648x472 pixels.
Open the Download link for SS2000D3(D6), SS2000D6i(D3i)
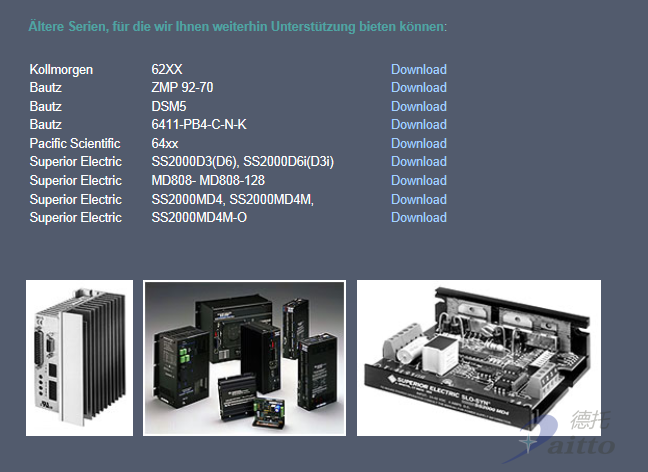point(419,162)
